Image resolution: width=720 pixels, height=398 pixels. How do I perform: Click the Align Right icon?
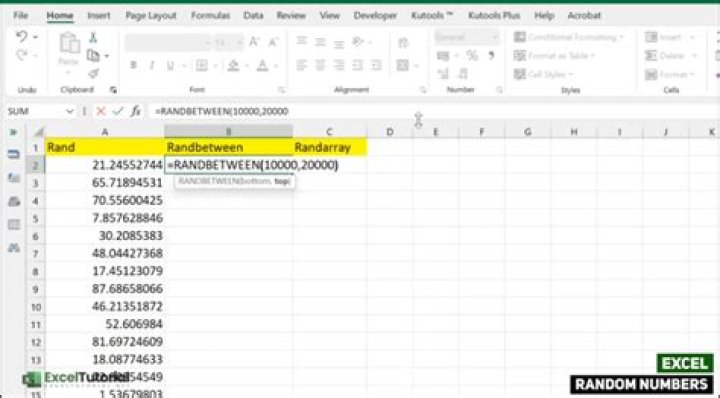point(338,65)
